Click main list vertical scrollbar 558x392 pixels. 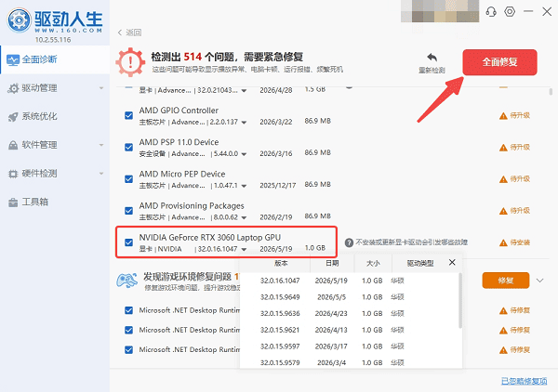(x=551, y=92)
